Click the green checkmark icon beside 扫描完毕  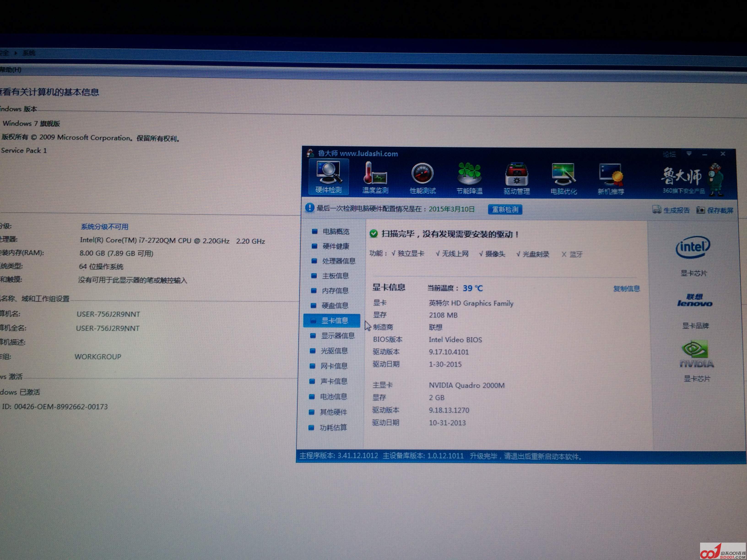373,234
